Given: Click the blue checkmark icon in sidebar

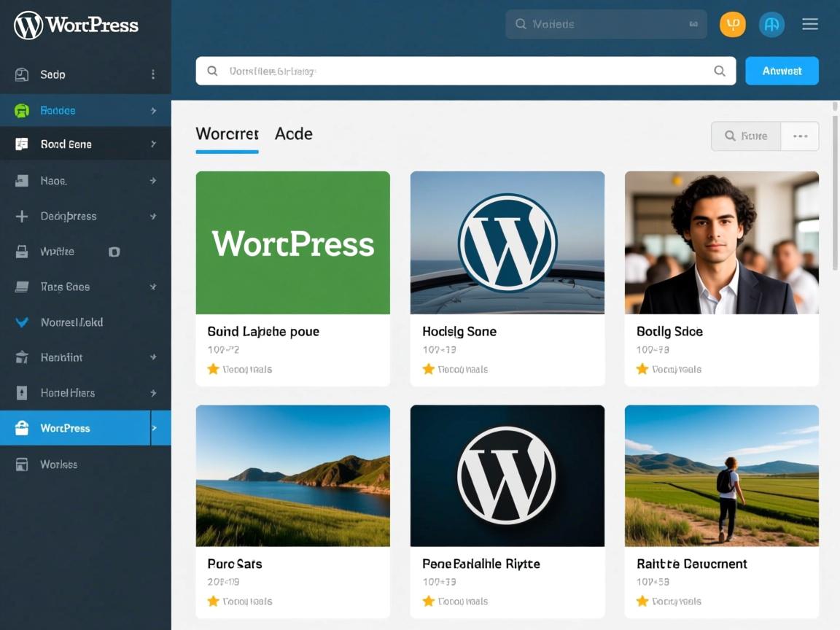Looking at the screenshot, I should point(22,322).
